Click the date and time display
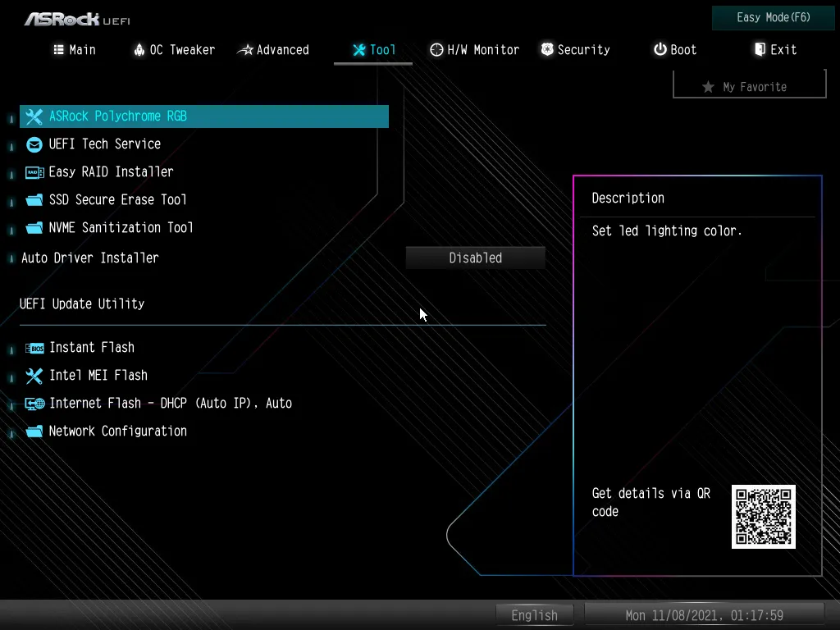This screenshot has width=840, height=630. click(705, 615)
